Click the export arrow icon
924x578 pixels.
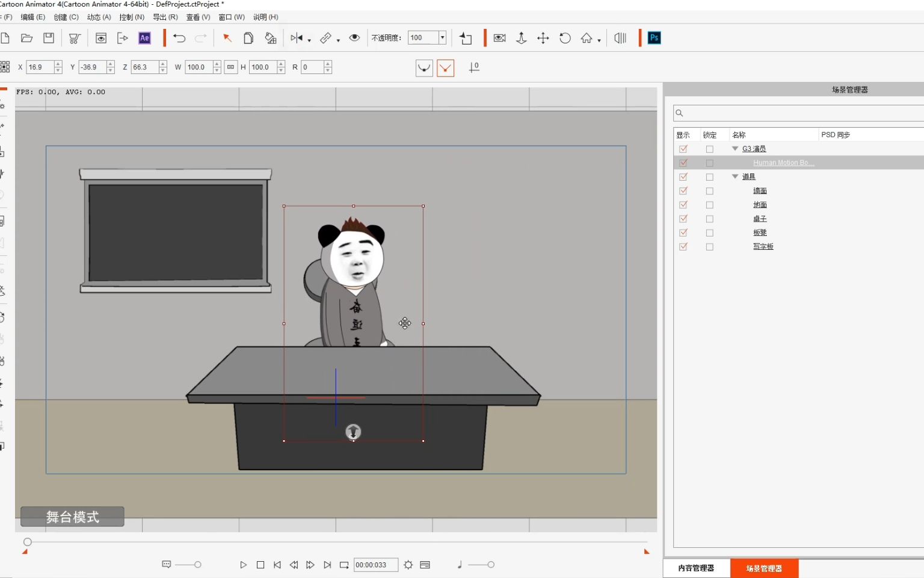tap(123, 38)
